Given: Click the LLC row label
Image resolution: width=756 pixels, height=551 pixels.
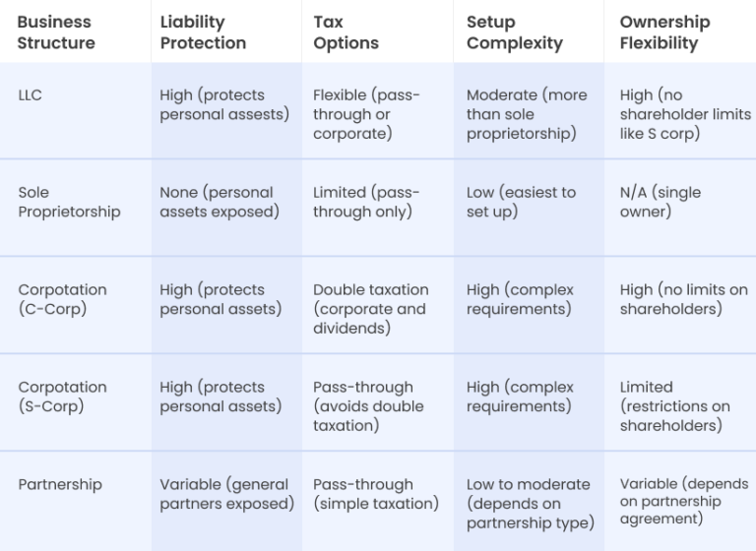Looking at the screenshot, I should (x=31, y=95).
